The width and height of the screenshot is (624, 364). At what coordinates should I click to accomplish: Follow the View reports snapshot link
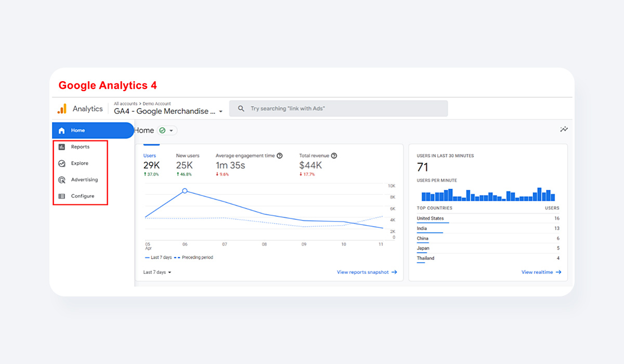(367, 272)
